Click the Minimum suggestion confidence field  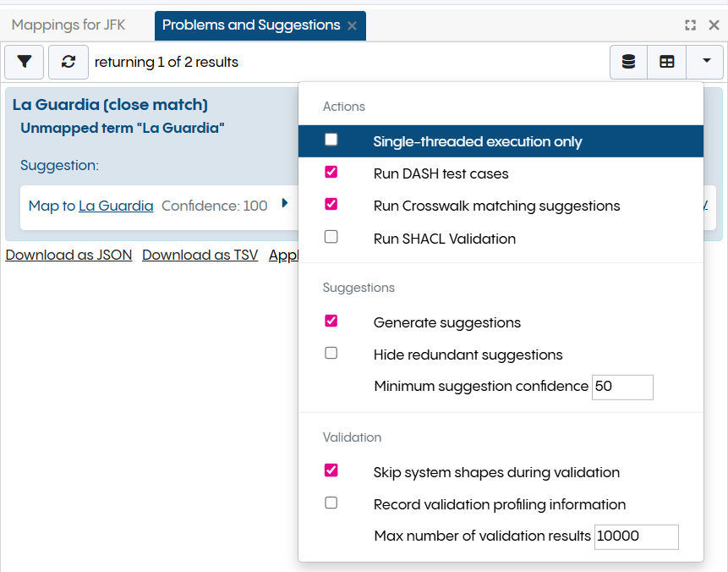tap(622, 387)
